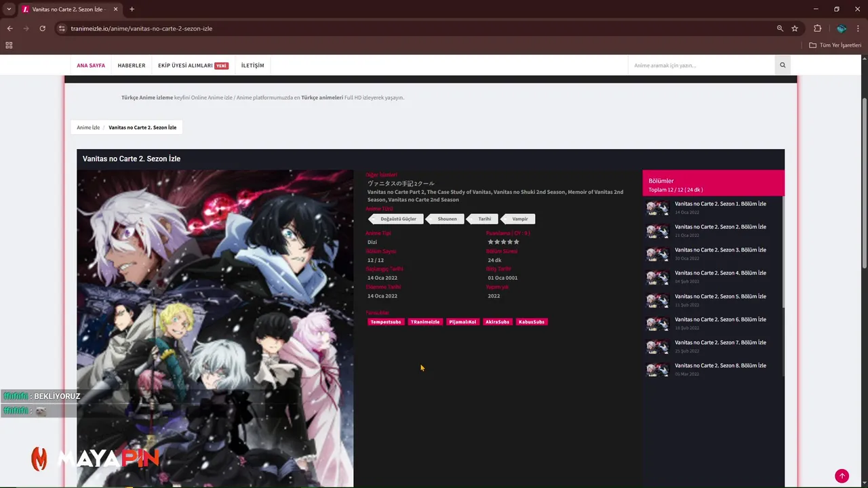Open the İLETİŞİM menu item
The image size is (868, 488).
click(252, 65)
